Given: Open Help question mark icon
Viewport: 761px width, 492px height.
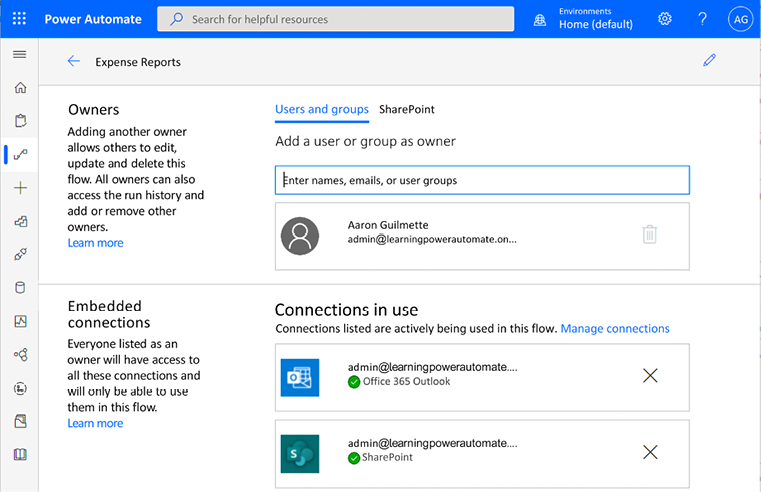Looking at the screenshot, I should (702, 19).
